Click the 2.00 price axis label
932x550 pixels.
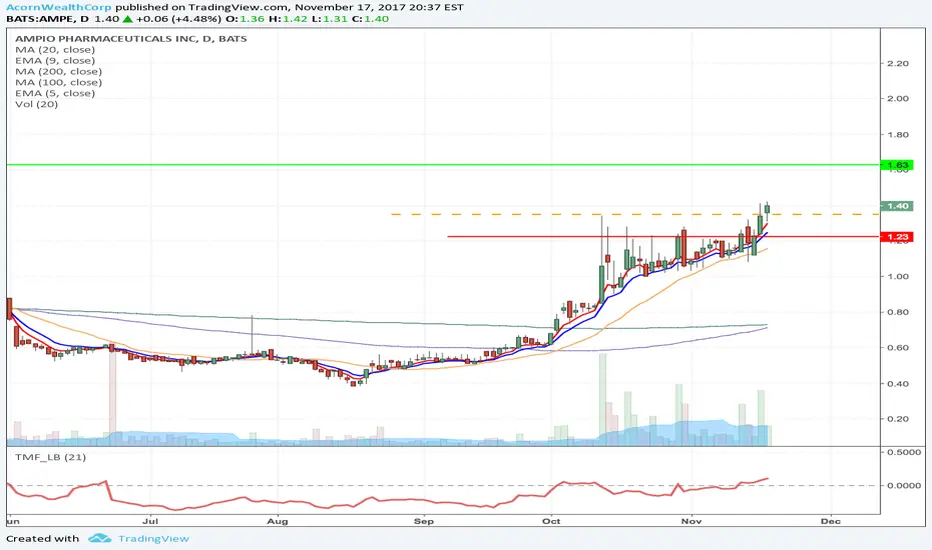pyautogui.click(x=898, y=99)
